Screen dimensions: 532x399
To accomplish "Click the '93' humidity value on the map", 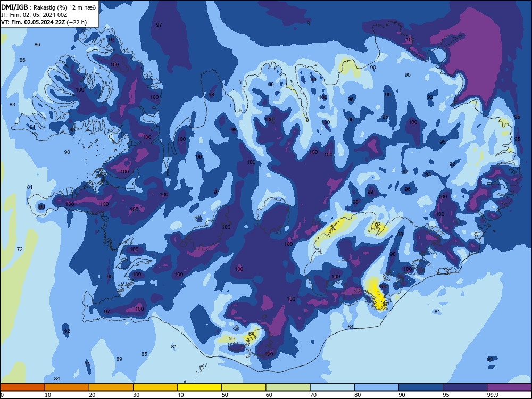I will [428, 174].
